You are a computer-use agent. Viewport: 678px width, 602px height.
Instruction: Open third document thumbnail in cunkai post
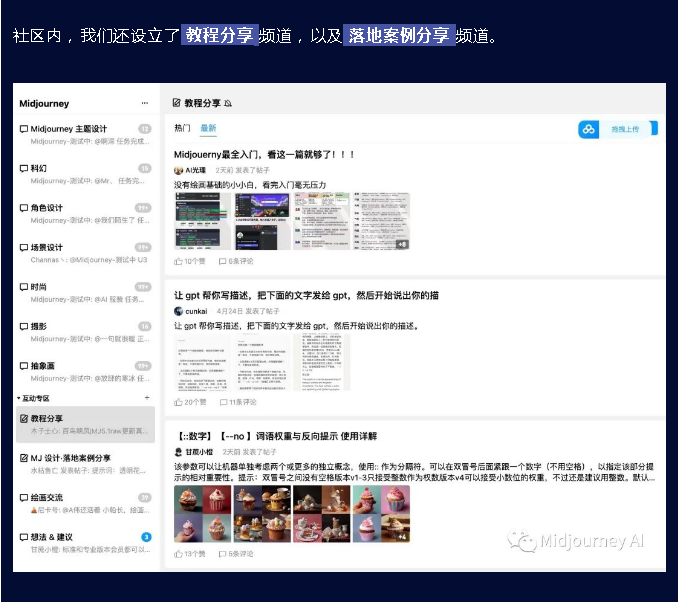pyautogui.click(x=322, y=362)
